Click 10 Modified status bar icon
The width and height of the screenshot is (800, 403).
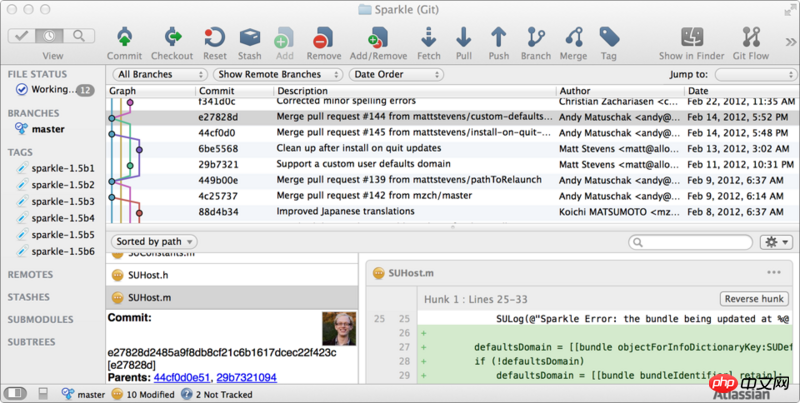(117, 394)
